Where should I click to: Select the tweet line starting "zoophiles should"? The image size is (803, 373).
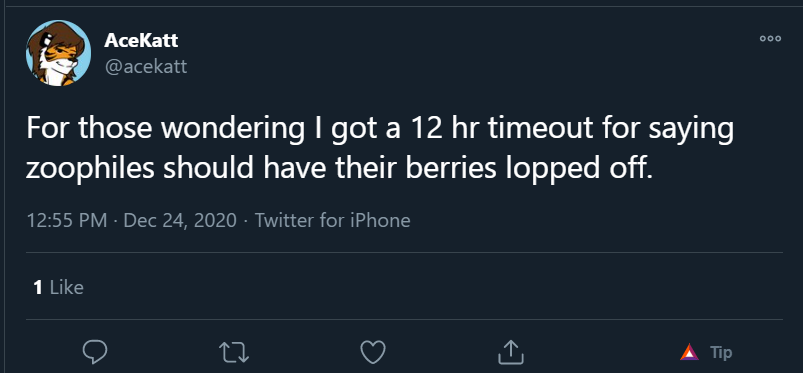(x=340, y=169)
